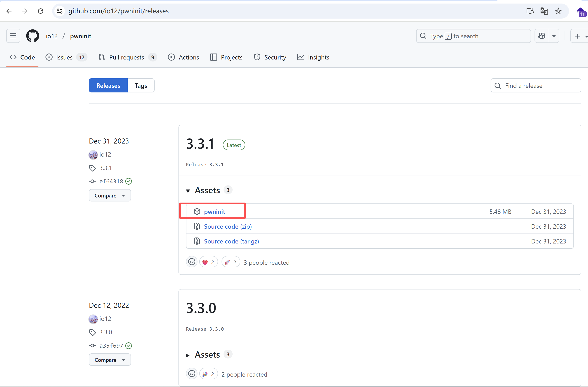Click the package icon beside pwninit asset
The image size is (588, 387).
click(197, 212)
